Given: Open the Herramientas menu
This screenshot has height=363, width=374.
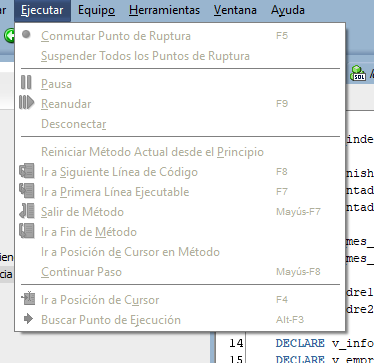Looking at the screenshot, I should coord(164,10).
